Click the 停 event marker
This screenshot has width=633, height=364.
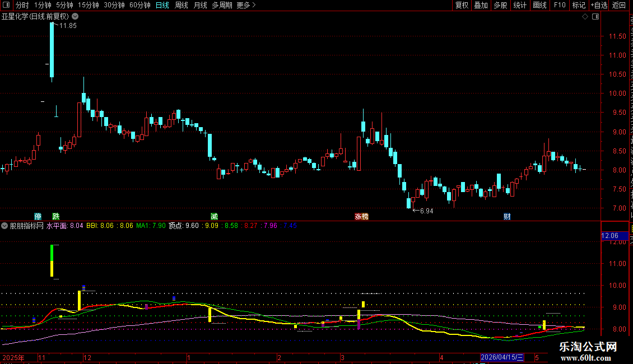38,216
